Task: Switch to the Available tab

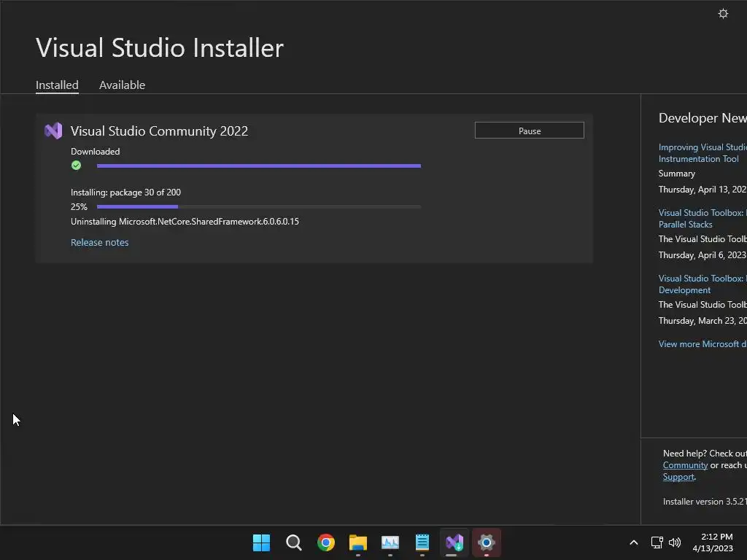Action: tap(122, 85)
